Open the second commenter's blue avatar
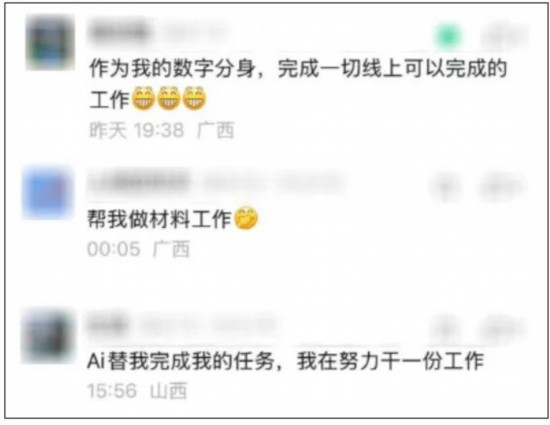This screenshot has width=550, height=425. point(47,194)
